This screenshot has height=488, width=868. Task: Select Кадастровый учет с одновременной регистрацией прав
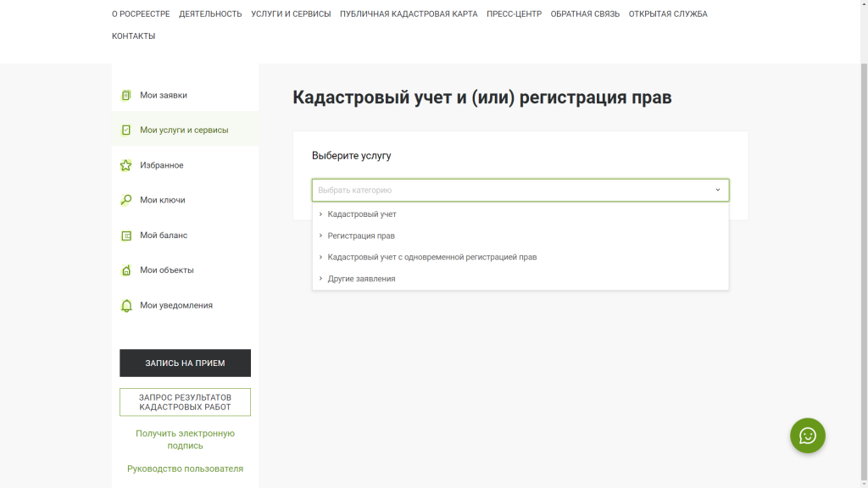(x=431, y=257)
